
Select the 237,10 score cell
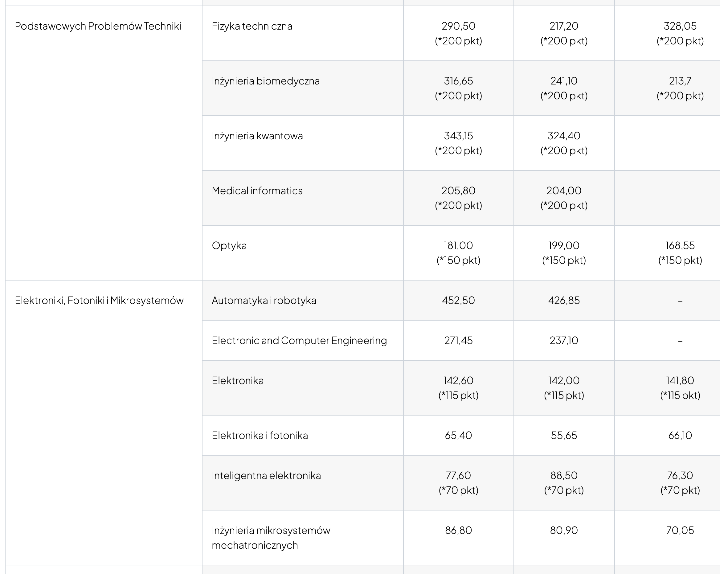[564, 340]
